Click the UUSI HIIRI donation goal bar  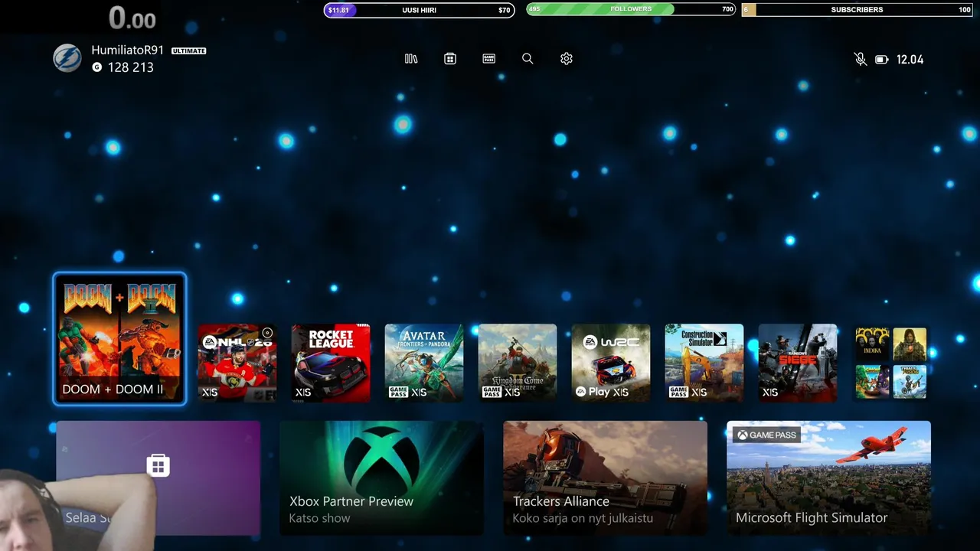[x=419, y=10]
